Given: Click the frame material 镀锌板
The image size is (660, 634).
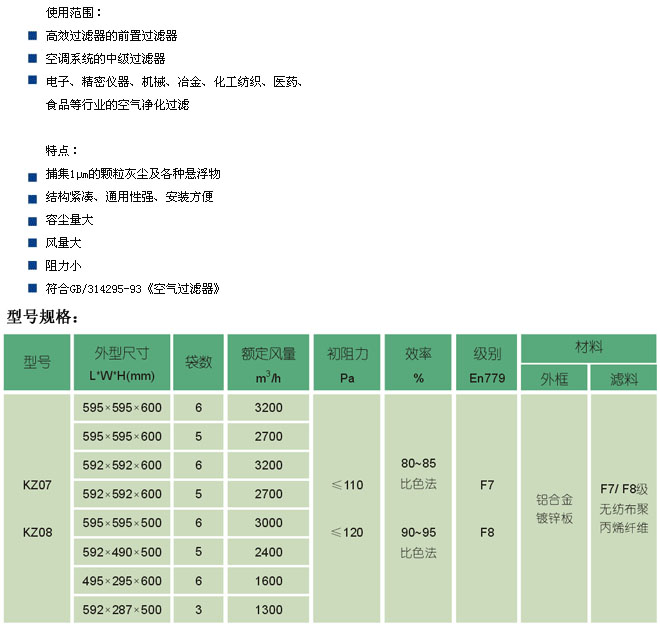Looking at the screenshot, I should point(554,518).
